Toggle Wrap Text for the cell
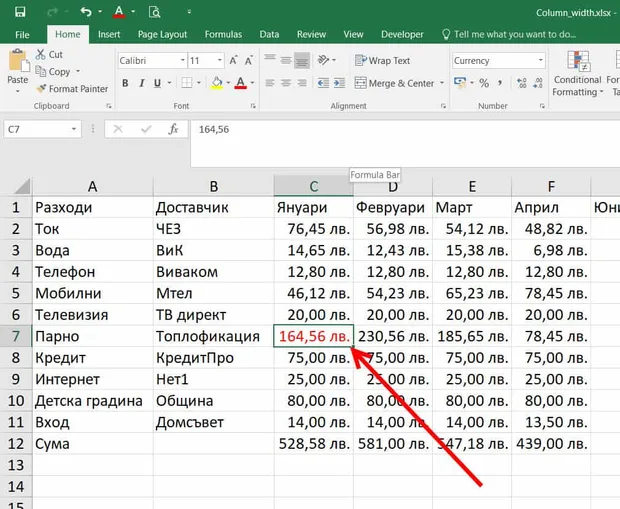This screenshot has height=509, width=620. [x=382, y=61]
